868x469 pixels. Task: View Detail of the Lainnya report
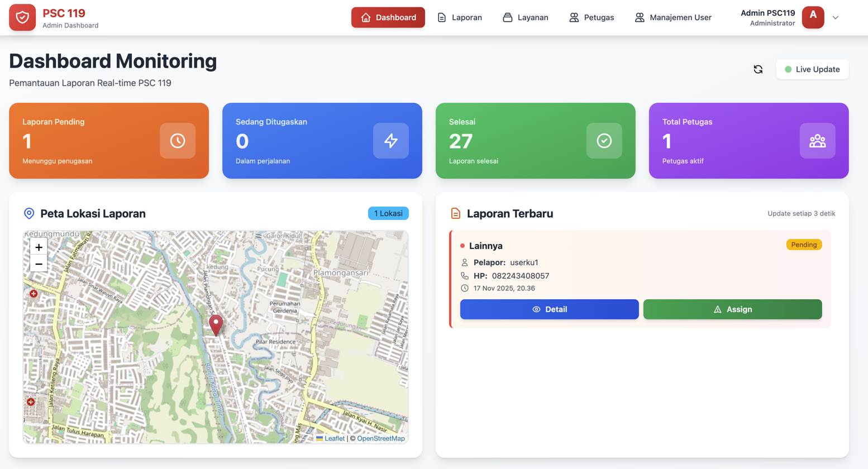tap(549, 309)
